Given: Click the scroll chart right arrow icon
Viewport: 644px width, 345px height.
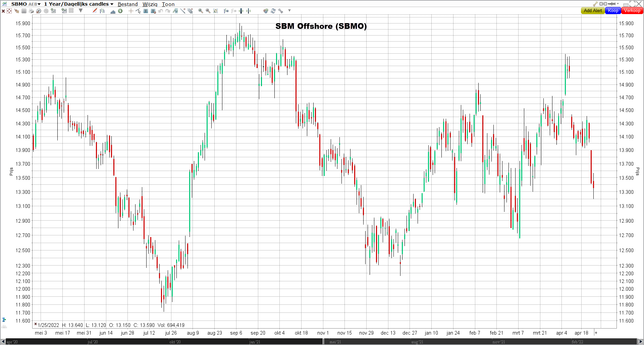Looking at the screenshot, I should point(226,11).
